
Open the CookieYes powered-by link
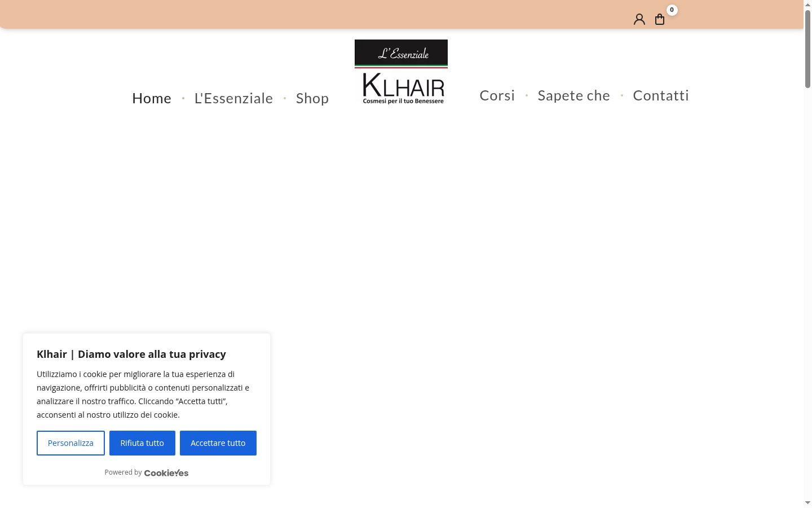click(x=166, y=473)
